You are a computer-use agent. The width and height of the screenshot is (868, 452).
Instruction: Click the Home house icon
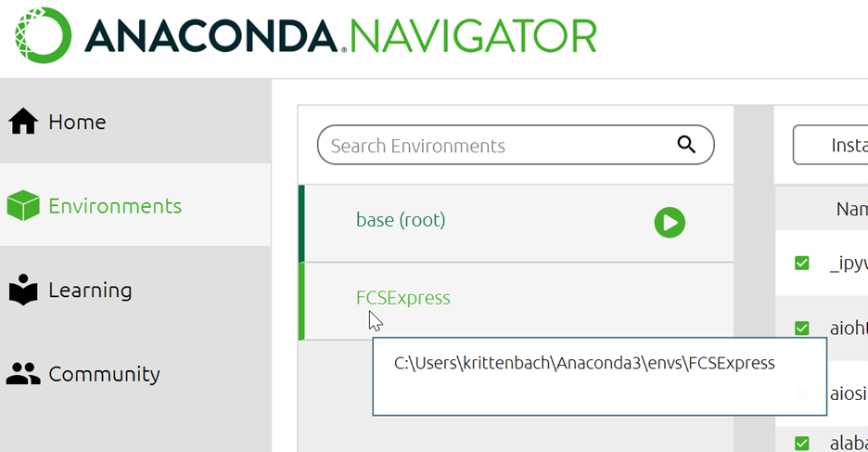[23, 122]
